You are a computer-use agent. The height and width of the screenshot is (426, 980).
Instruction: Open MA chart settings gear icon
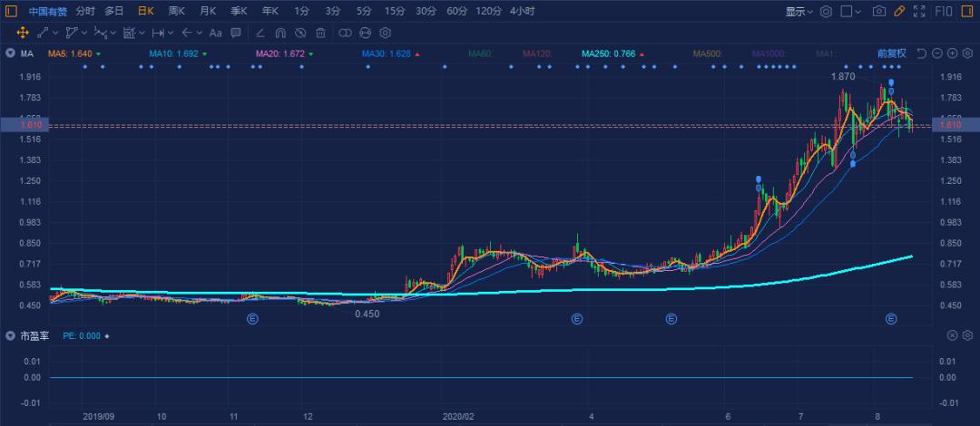(x=967, y=53)
